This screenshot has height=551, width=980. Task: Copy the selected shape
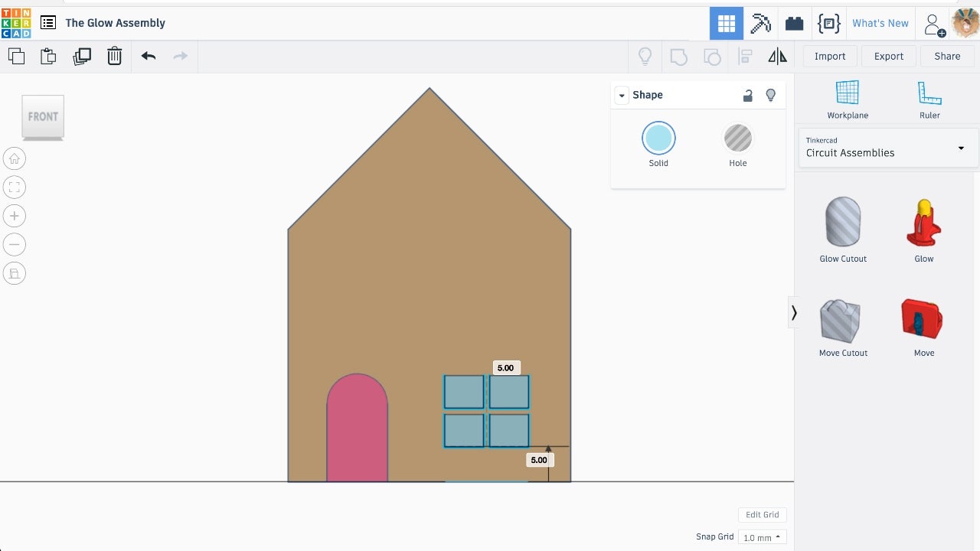point(16,56)
